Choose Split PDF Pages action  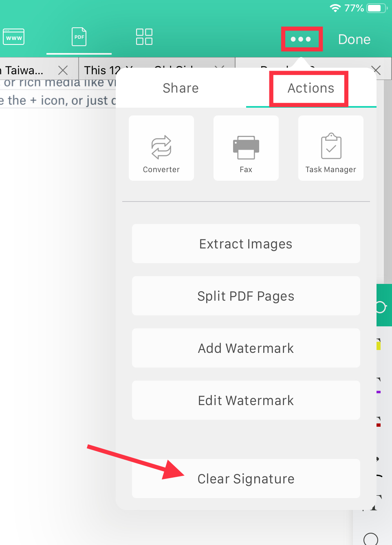[x=246, y=296]
